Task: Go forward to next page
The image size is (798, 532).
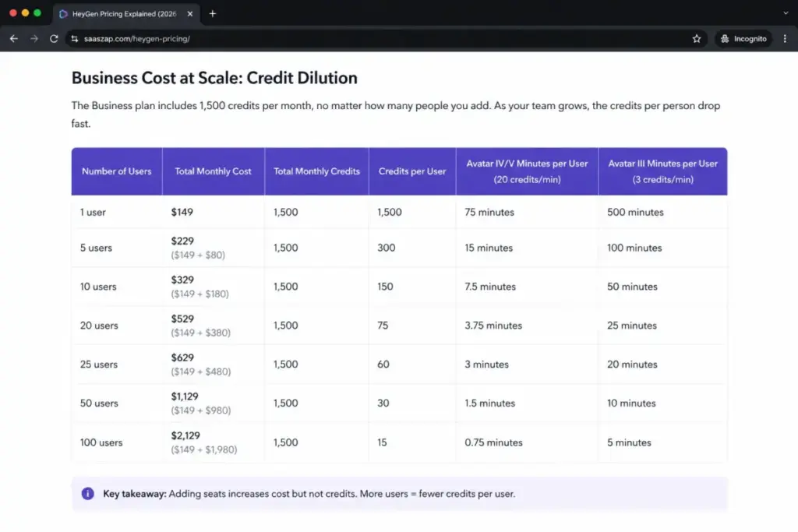Action: tap(34, 39)
